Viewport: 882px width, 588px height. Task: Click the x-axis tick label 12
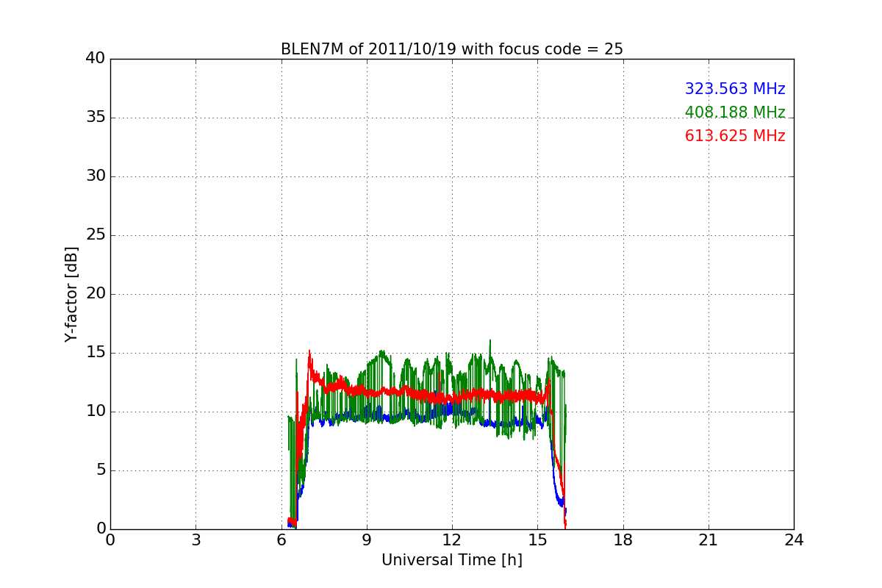point(452,540)
